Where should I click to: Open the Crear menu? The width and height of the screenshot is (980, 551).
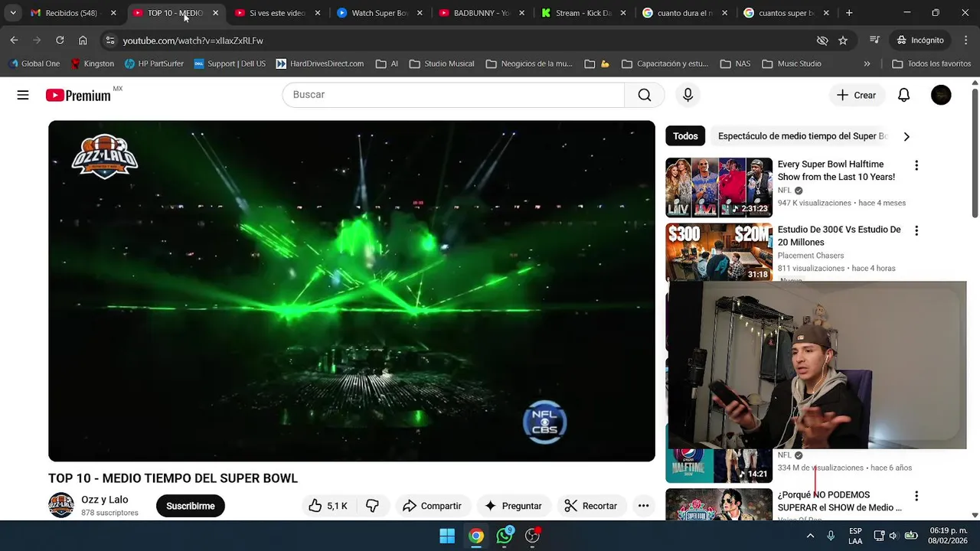[x=857, y=95]
